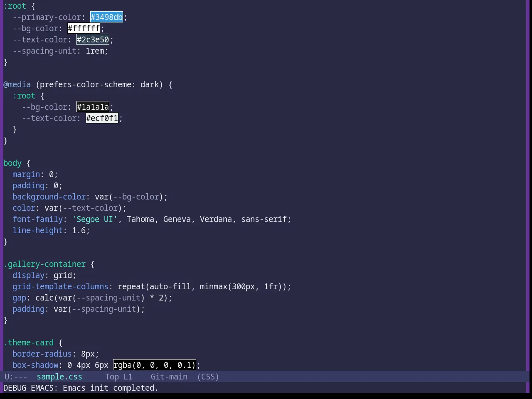Click the rgba(0, 0, 0, 0.1) color value
The width and height of the screenshot is (532, 399).
pos(154,365)
